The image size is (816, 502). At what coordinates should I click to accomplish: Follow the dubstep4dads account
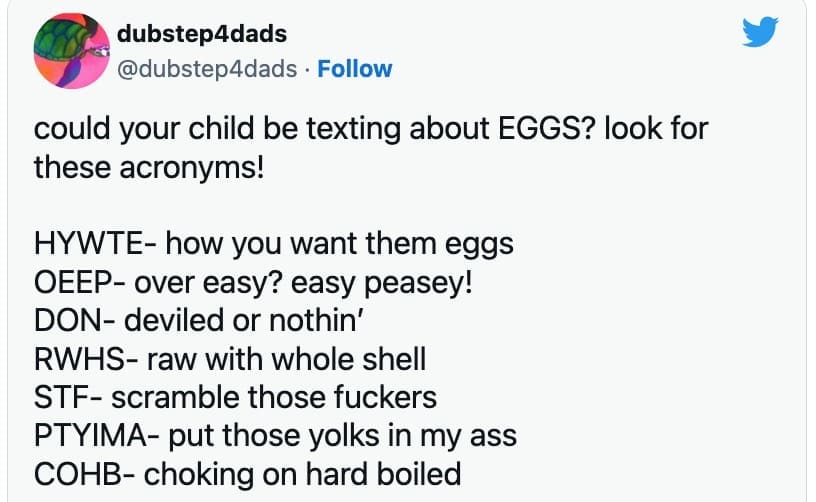tap(354, 68)
